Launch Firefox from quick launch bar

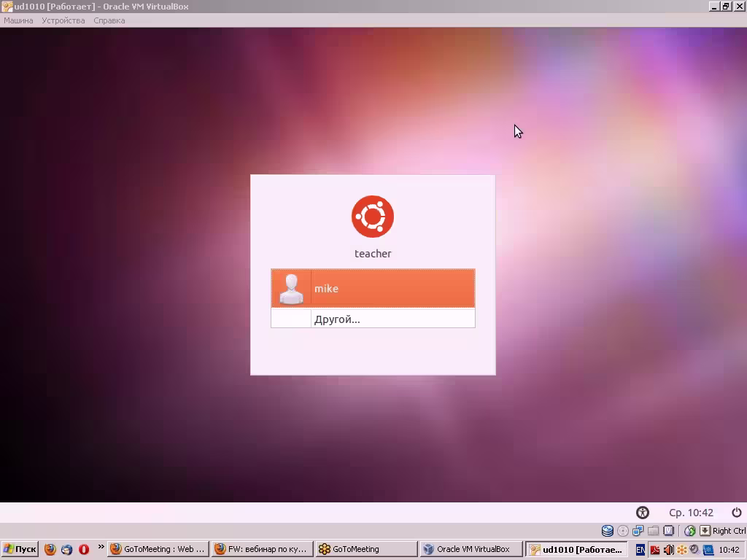[50, 549]
